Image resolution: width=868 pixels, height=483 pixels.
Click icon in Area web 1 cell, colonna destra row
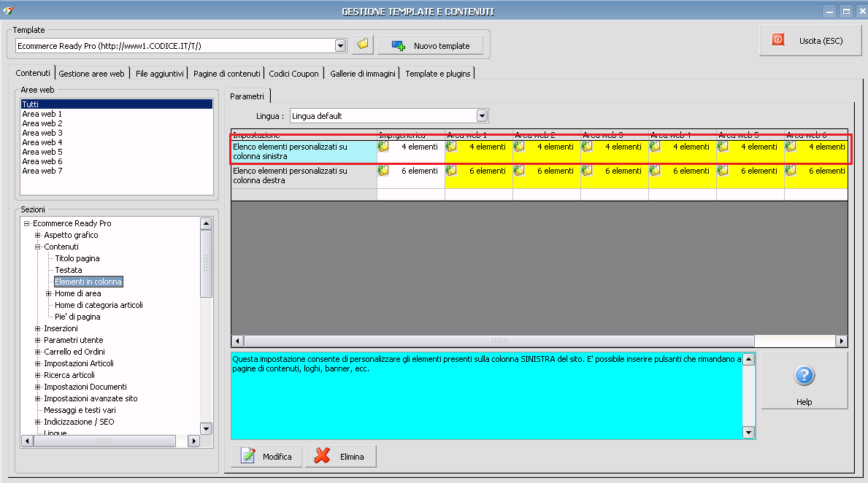click(x=451, y=171)
